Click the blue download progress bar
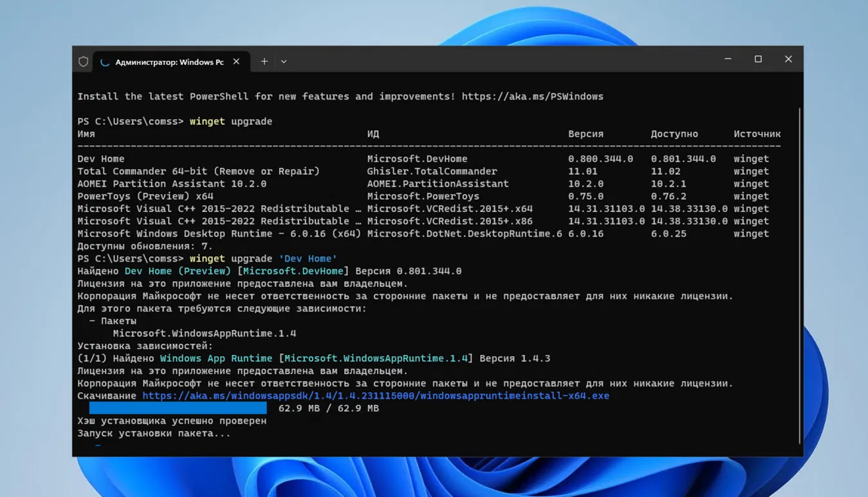 point(178,408)
